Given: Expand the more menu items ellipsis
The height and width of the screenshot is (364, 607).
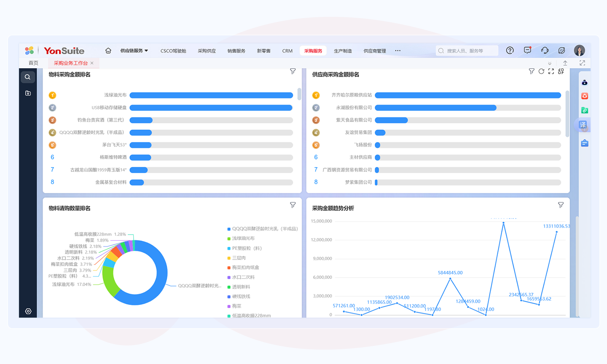Looking at the screenshot, I should coord(398,51).
